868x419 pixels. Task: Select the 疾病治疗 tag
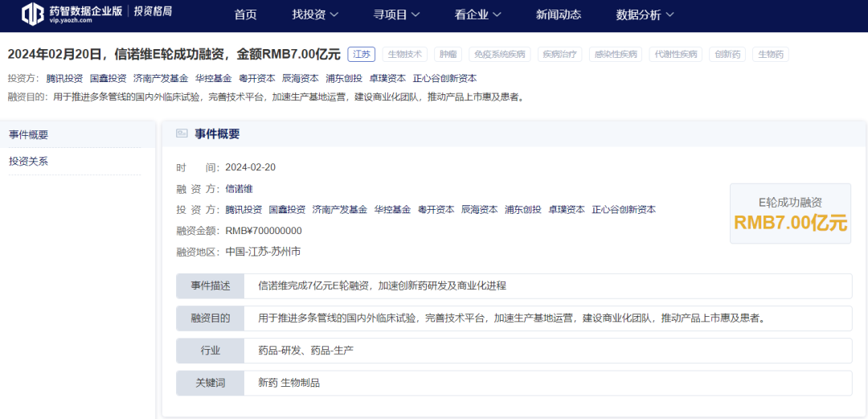click(560, 55)
